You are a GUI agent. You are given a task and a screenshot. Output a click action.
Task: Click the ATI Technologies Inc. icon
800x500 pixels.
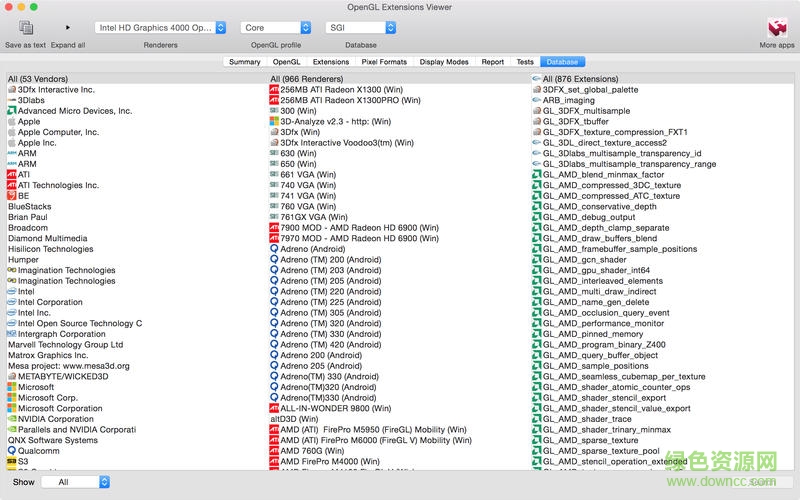click(x=11, y=185)
